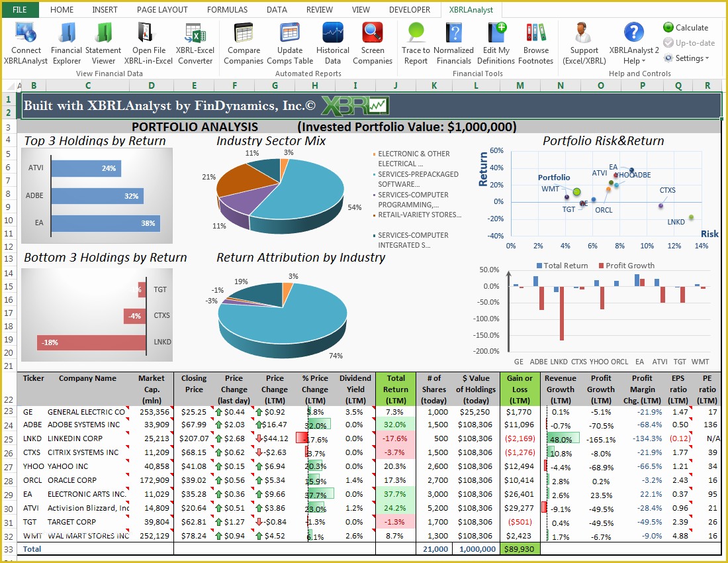728x563 pixels.
Task: Switch to the FORMULAS ribbon tab
Action: click(227, 9)
